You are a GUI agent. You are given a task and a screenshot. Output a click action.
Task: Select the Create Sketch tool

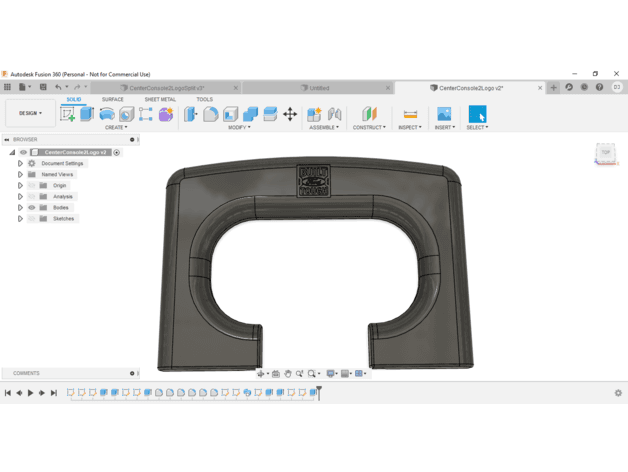point(68,114)
